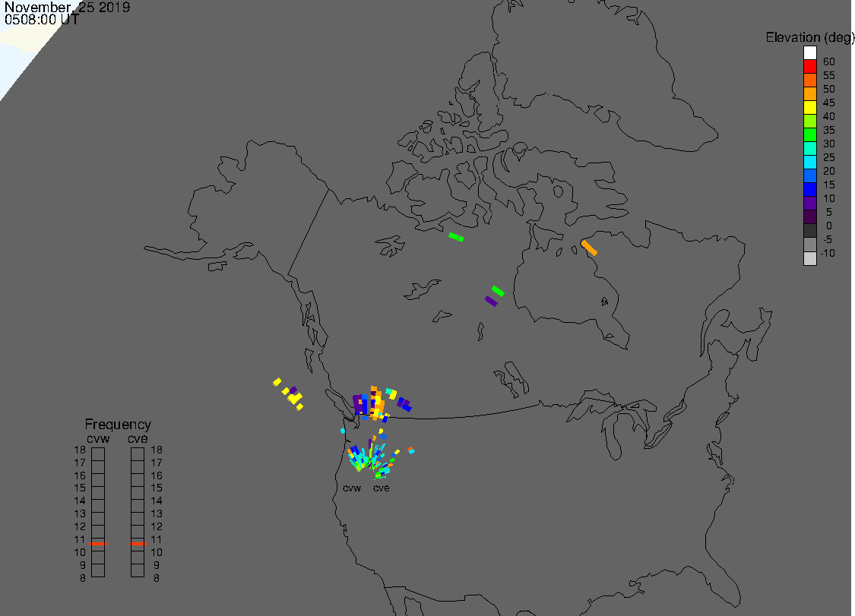Click the light gray bottom swatch of the legend
Image resolution: width=855 pixels, height=616 pixels.
[x=809, y=258]
